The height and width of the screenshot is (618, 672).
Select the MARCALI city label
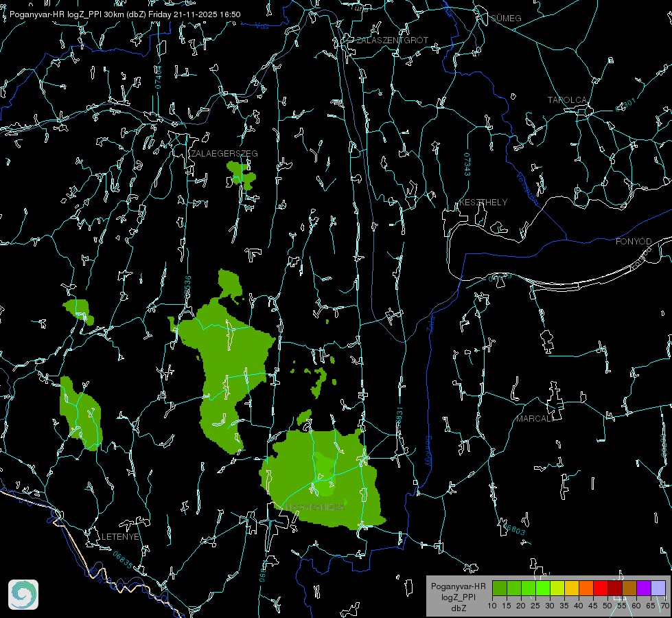[535, 419]
